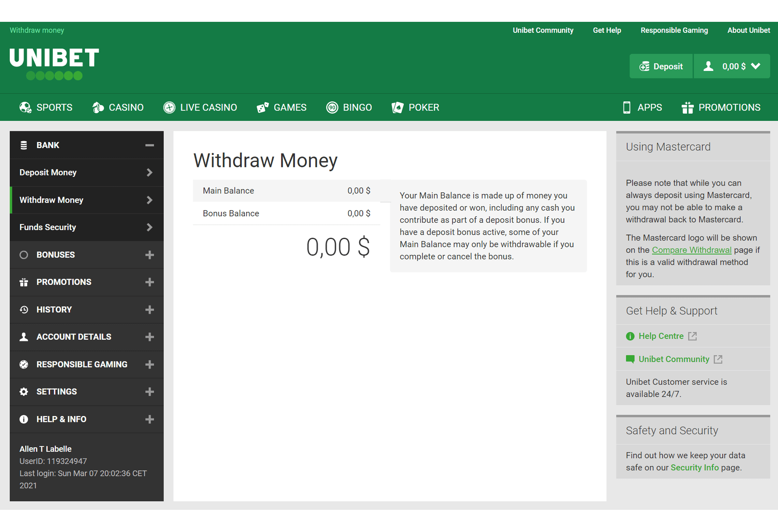Click the Deposit coins icon in header
The width and height of the screenshot is (778, 532).
click(644, 66)
